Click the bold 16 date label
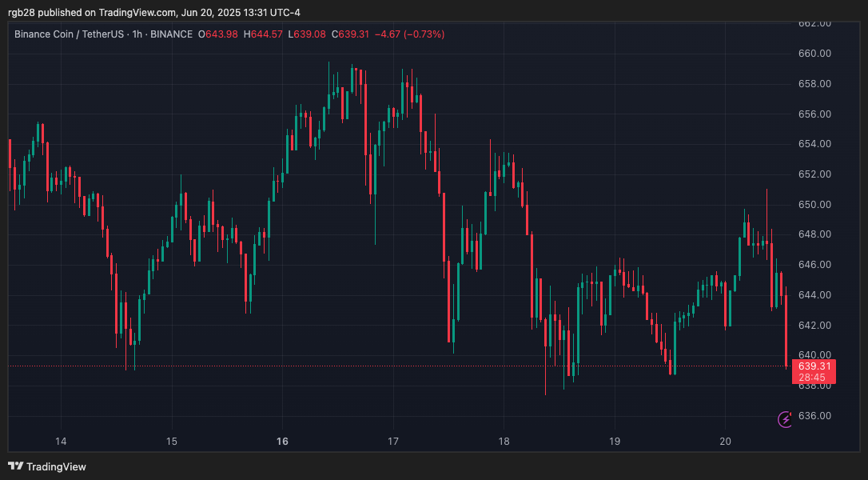Viewport: 868px width, 480px height. tap(281, 442)
